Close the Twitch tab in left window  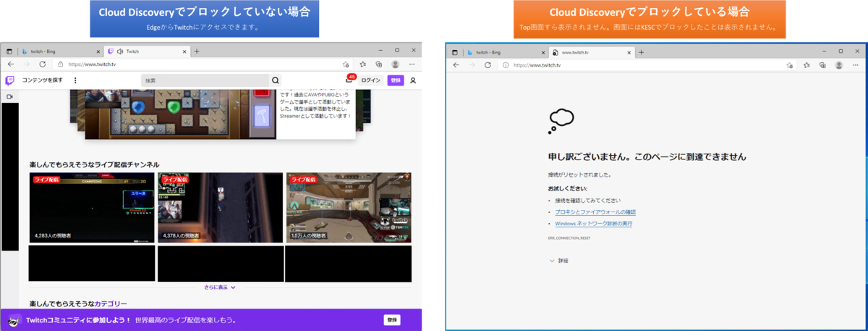(x=184, y=51)
